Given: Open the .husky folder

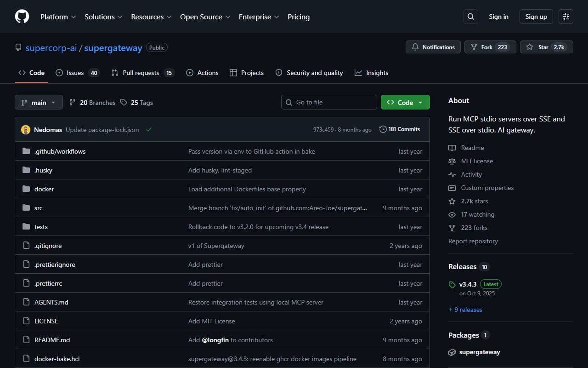Looking at the screenshot, I should (43, 170).
